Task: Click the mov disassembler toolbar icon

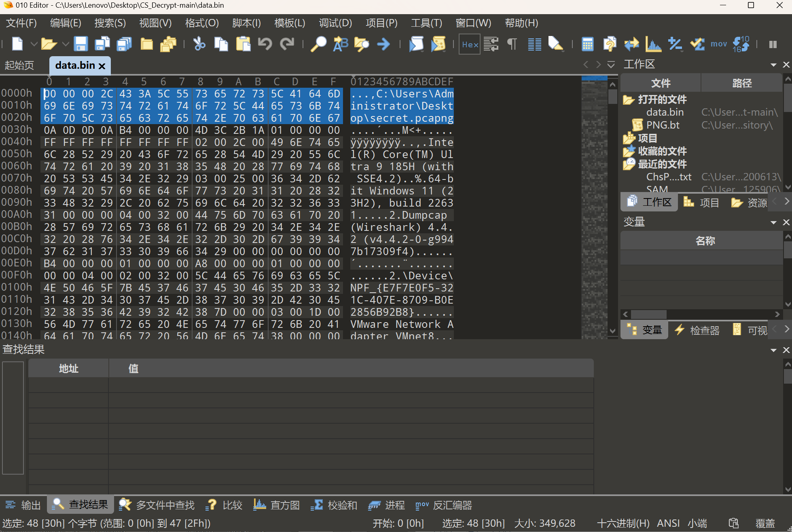Action: pos(719,44)
